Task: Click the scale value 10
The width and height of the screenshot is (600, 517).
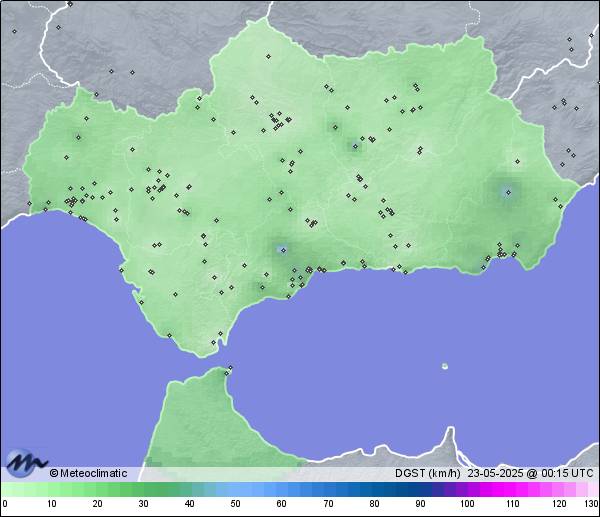Action: coord(52,504)
